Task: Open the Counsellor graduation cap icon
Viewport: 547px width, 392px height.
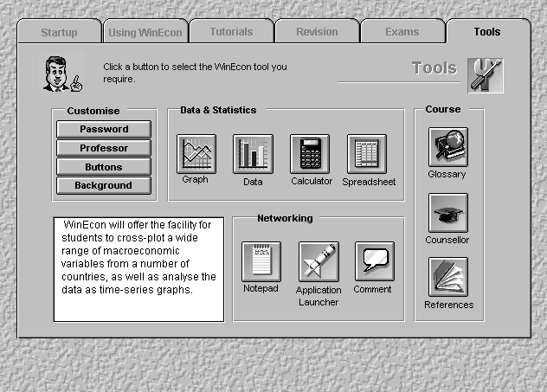Action: [x=448, y=213]
